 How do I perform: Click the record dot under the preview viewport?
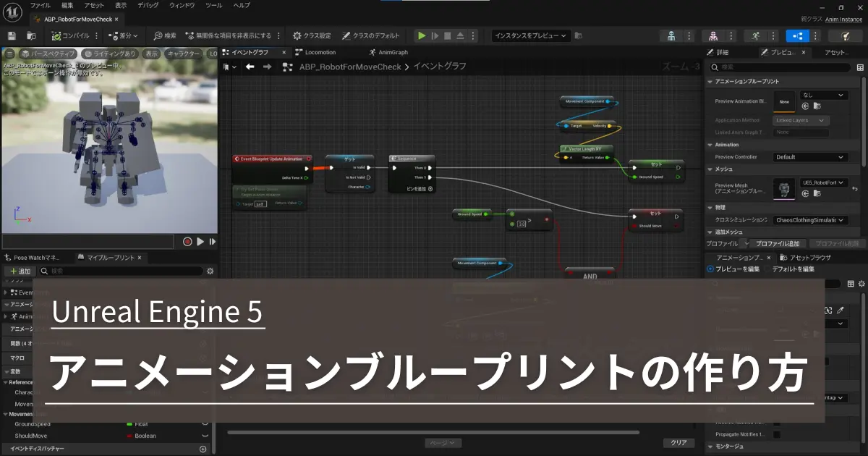point(187,242)
